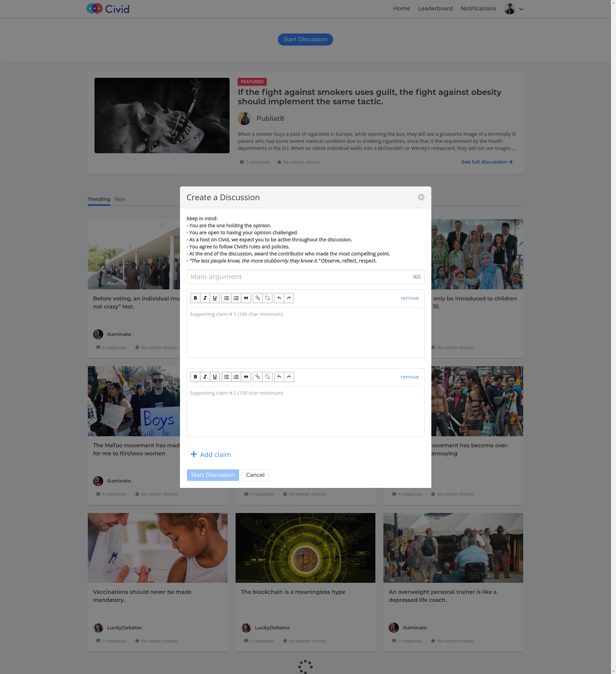Click into the Supporting claim #2 text area
The height and width of the screenshot is (674, 616).
tap(306, 411)
